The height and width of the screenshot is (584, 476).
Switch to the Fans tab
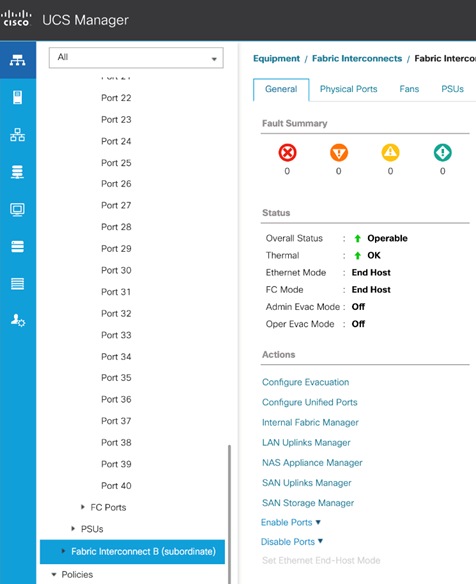[x=409, y=89]
